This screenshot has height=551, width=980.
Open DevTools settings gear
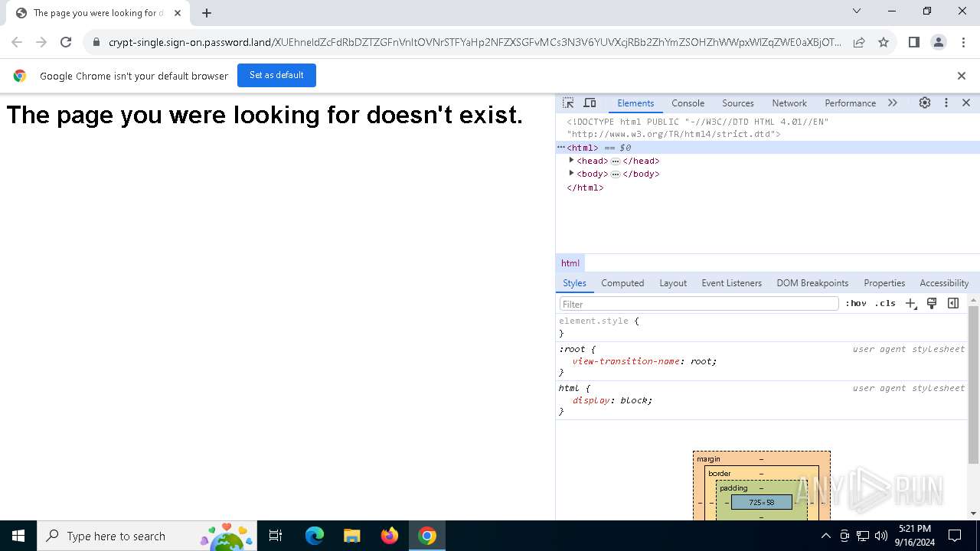(925, 103)
